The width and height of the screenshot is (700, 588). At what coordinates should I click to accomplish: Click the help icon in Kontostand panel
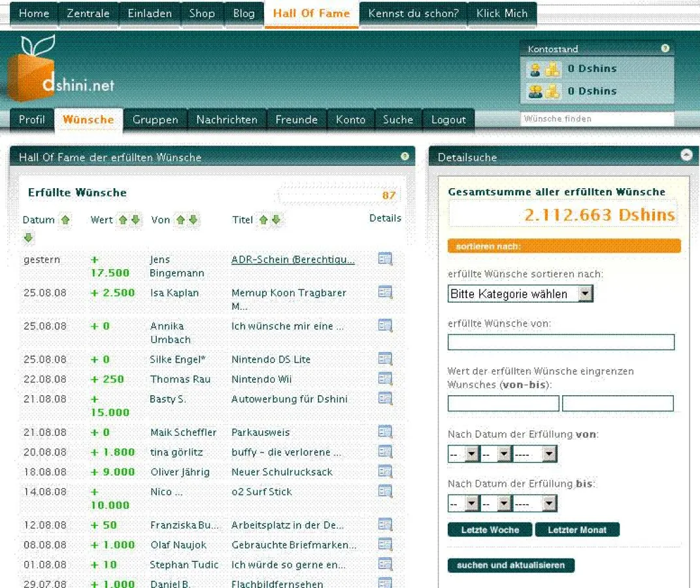click(x=665, y=48)
